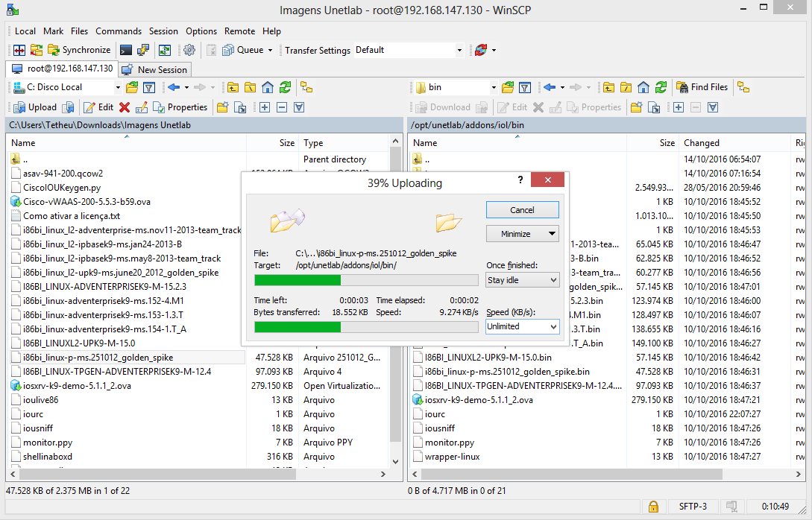Create new folder in remote panel
Screen dimensions: 812x520
(x=637, y=107)
